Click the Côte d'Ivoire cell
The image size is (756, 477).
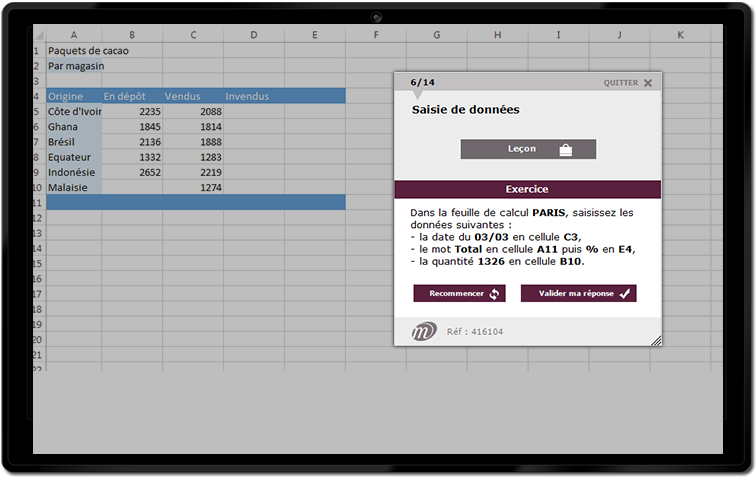pyautogui.click(x=74, y=111)
